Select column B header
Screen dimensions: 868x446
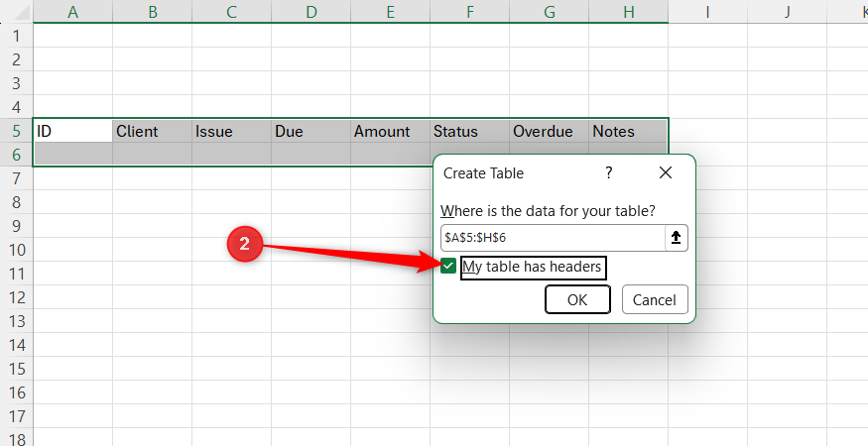point(152,12)
